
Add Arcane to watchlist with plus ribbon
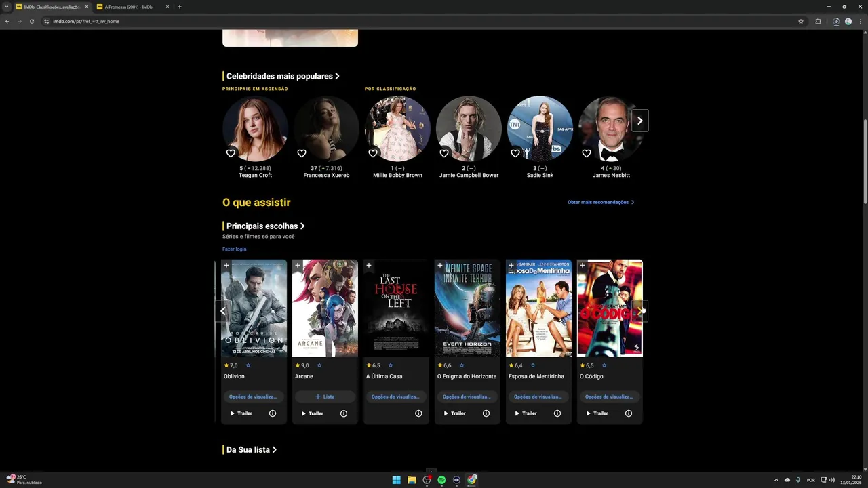[x=298, y=266]
